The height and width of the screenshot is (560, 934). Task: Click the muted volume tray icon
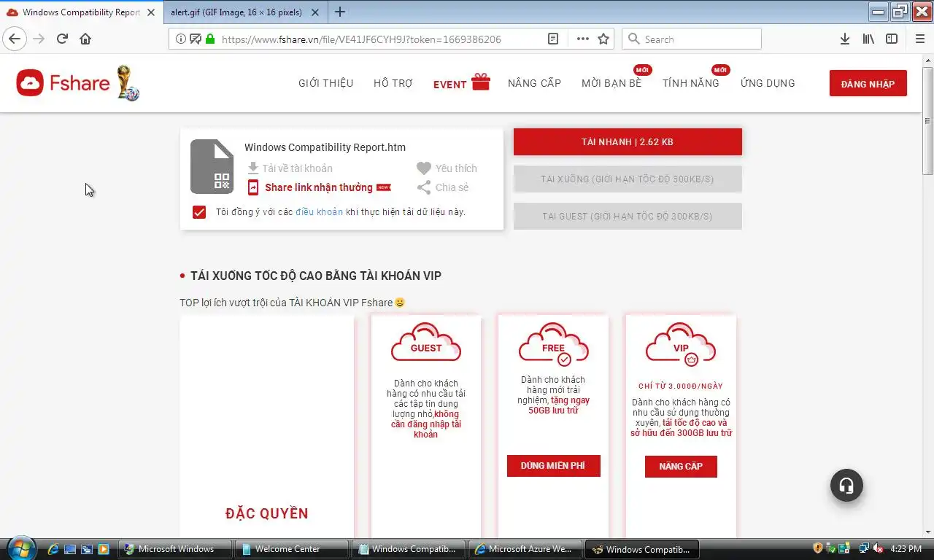878,548
